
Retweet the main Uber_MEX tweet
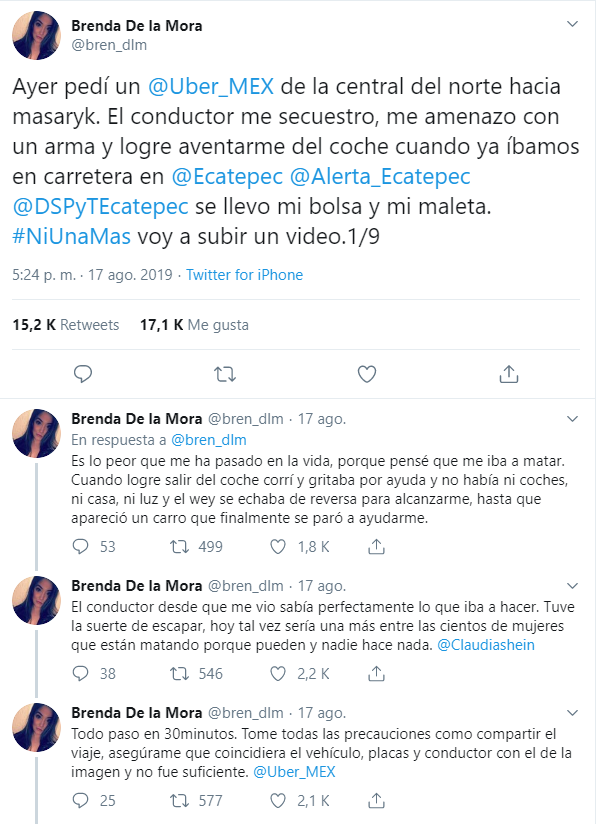pyautogui.click(x=225, y=375)
